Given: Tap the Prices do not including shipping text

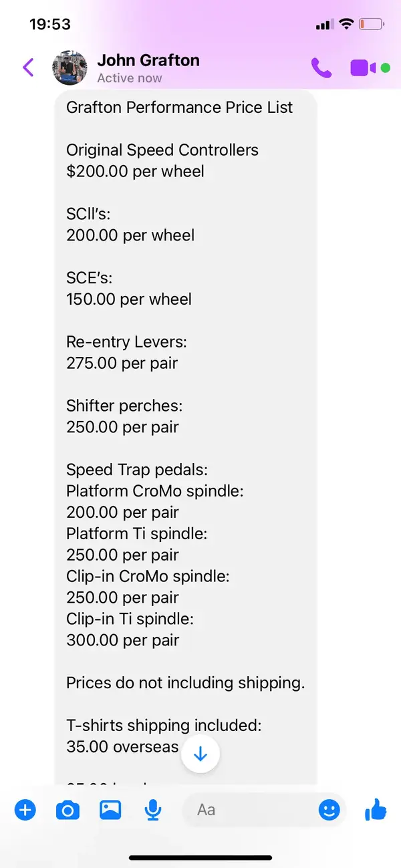Looking at the screenshot, I should click(x=186, y=683).
